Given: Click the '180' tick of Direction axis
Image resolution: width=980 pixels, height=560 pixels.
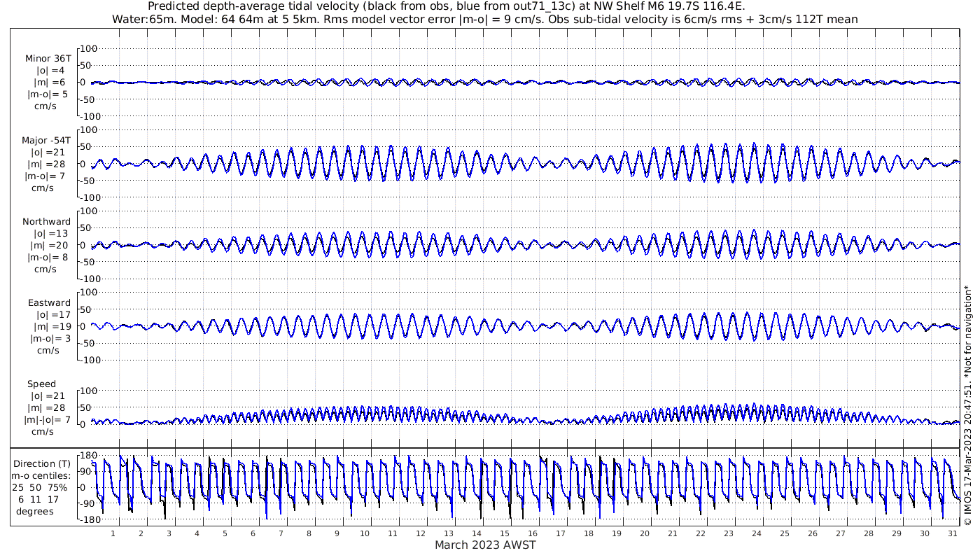Looking at the screenshot, I should tap(89, 456).
